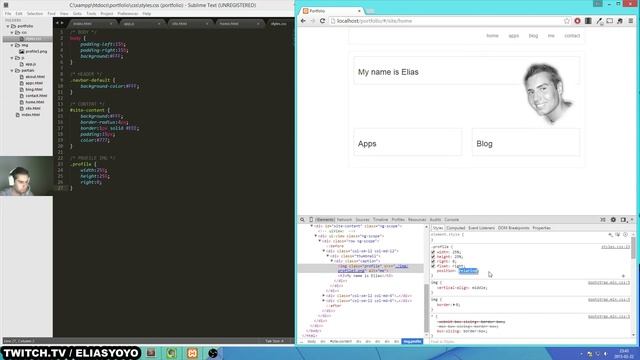
Task: Open the File menu in Sublime Text
Action: click(8, 13)
